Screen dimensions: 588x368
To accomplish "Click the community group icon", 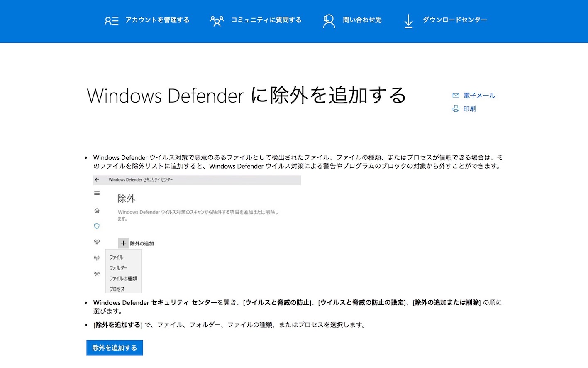I will [x=217, y=21].
